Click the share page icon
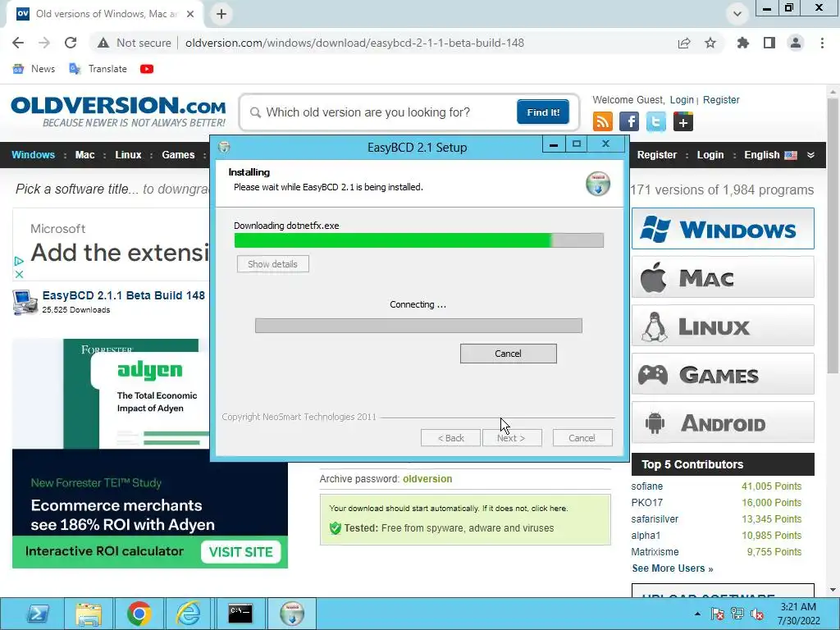This screenshot has width=840, height=630. (x=684, y=43)
